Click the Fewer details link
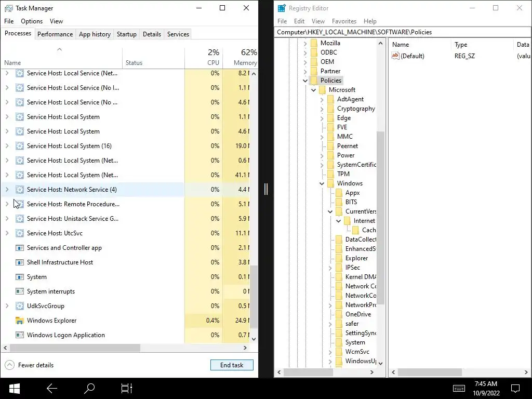This screenshot has height=399, width=532. (x=36, y=365)
